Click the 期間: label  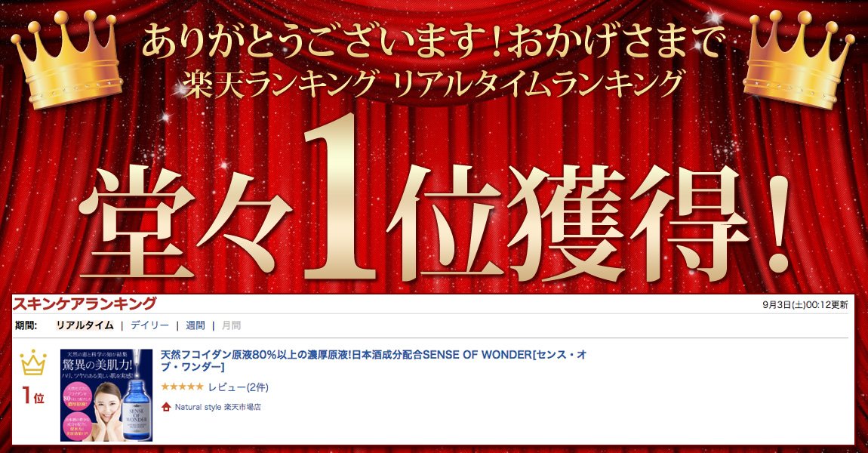(x=26, y=325)
